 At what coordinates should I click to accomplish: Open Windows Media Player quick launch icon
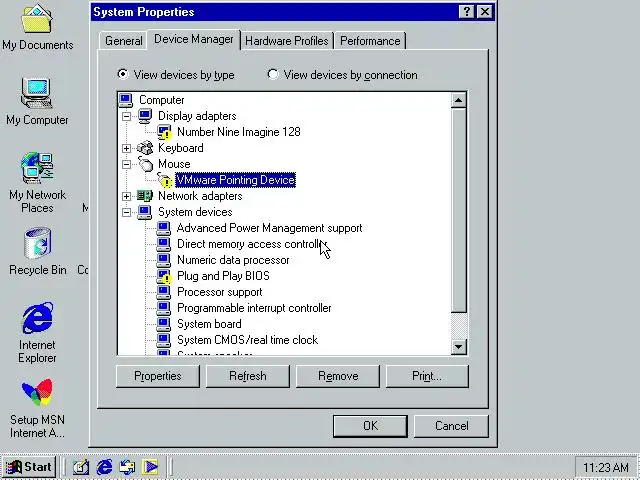[150, 467]
